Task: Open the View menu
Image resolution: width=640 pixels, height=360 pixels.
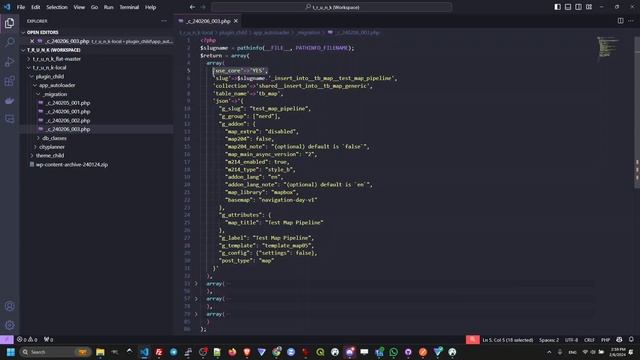Action: tap(79, 7)
